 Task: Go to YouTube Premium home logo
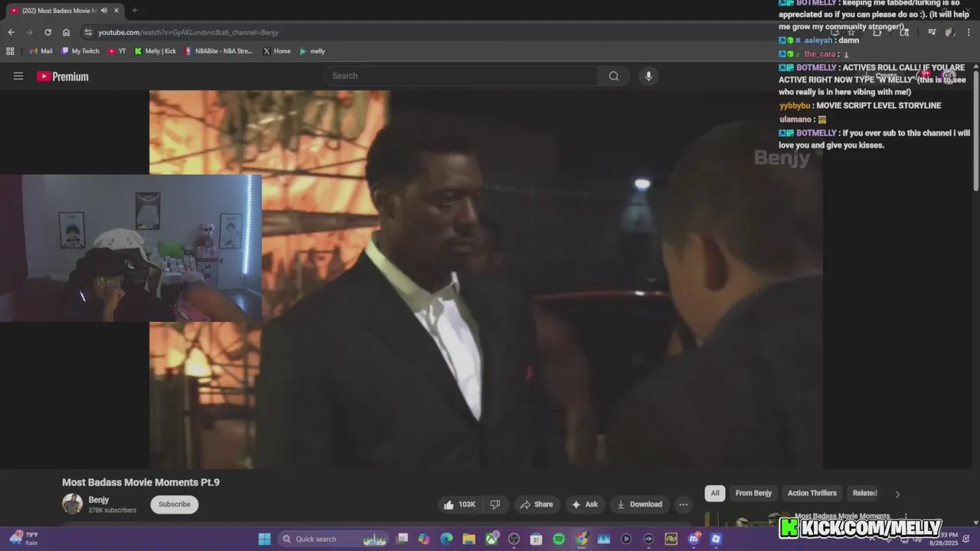point(63,77)
